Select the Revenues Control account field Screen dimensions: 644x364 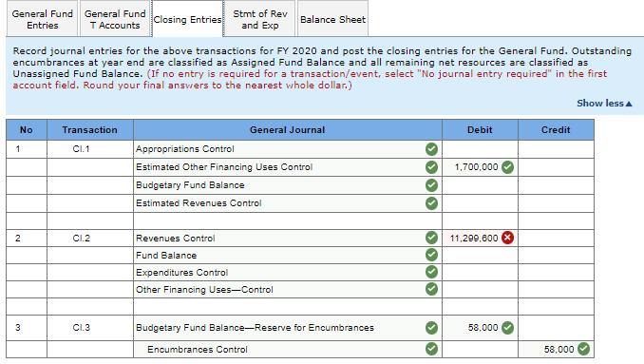pyautogui.click(x=288, y=239)
